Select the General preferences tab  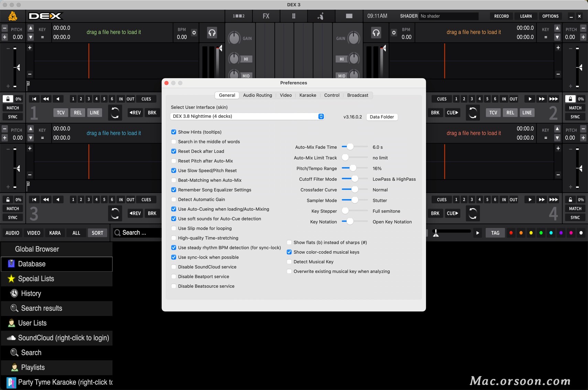coord(227,95)
